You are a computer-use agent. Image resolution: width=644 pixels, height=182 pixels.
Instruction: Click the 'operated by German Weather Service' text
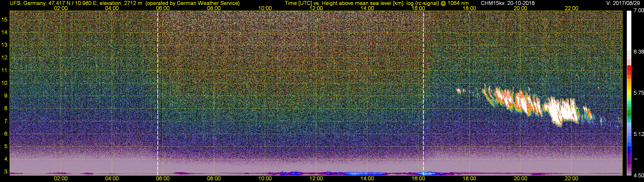(x=193, y=3)
